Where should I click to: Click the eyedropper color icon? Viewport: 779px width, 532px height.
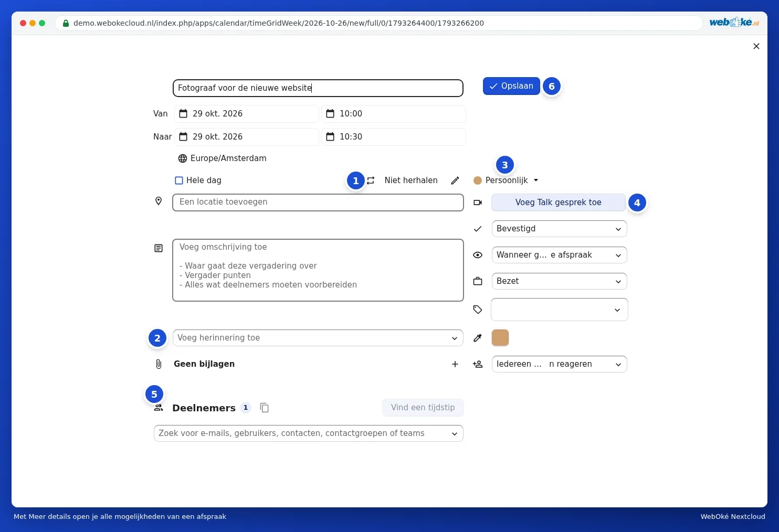(478, 338)
